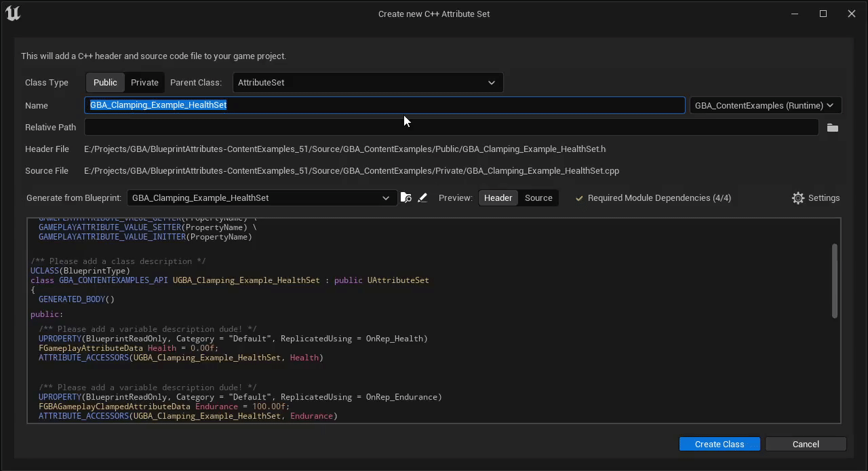The width and height of the screenshot is (868, 471).
Task: Open the Parent Class AttributeSet dropdown
Action: pos(368,82)
